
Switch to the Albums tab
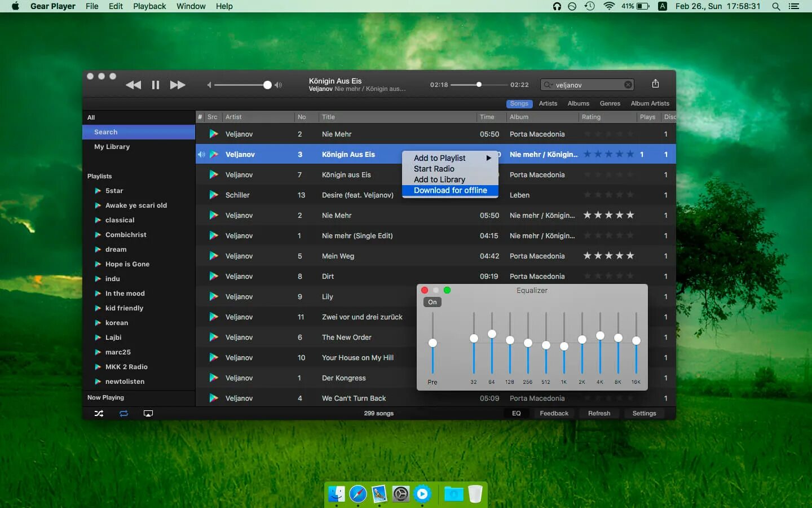tap(579, 103)
